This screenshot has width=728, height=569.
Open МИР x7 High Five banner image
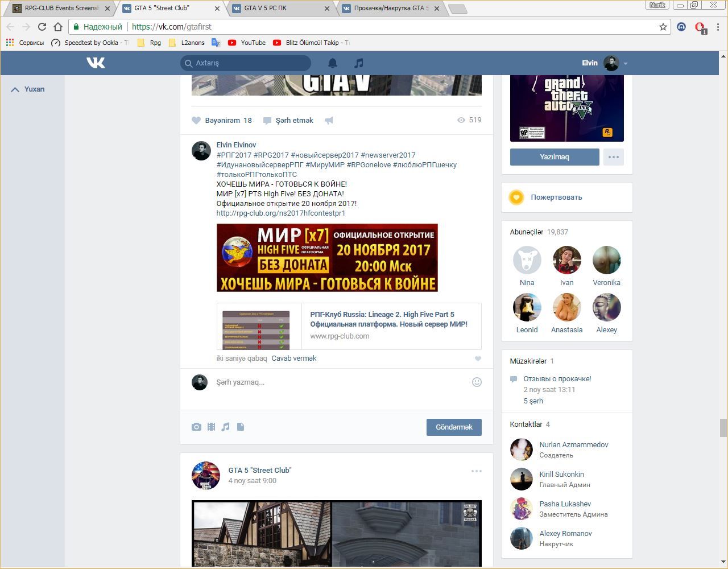coord(327,258)
